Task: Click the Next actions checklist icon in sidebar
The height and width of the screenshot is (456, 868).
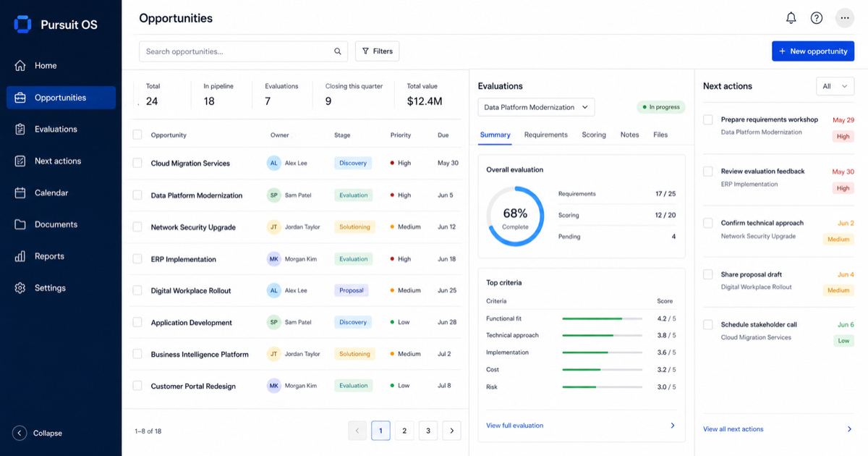Action: click(20, 161)
